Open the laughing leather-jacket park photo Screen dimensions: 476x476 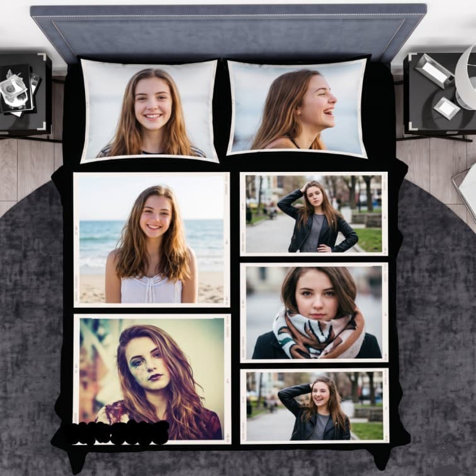(x=314, y=406)
